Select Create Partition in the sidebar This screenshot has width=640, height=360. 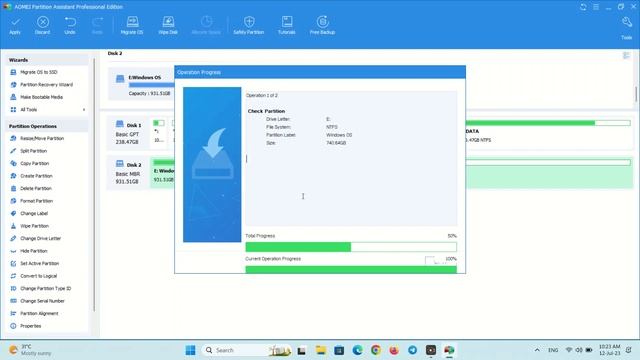[36, 176]
